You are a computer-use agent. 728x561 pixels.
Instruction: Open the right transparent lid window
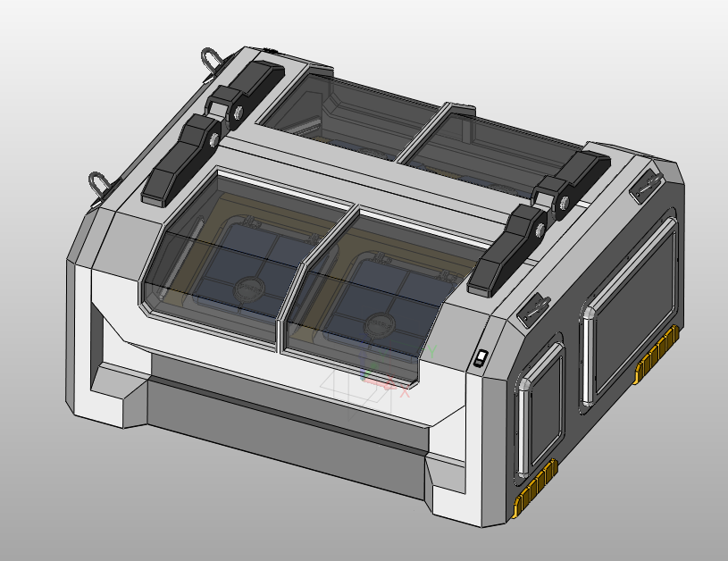tap(384, 286)
